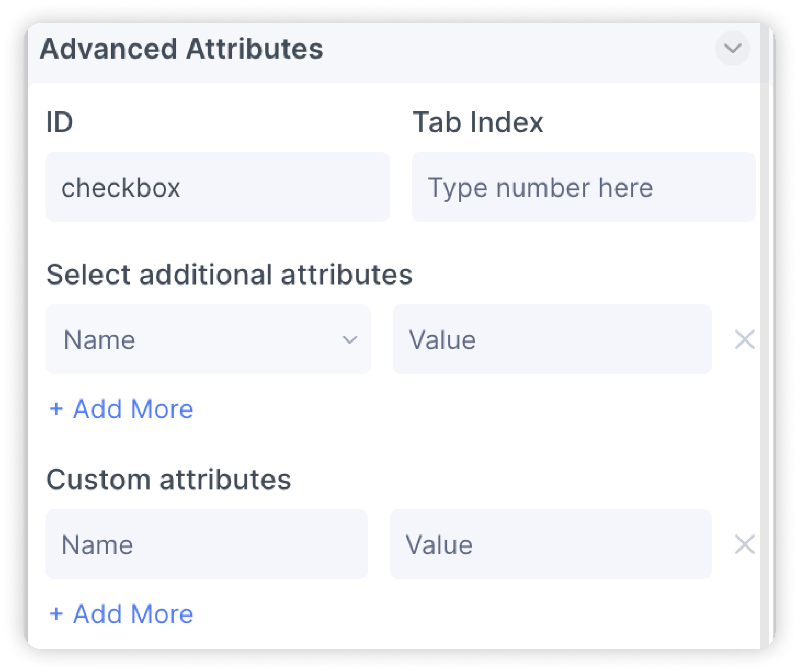Click the Custom attributes Value input

click(550, 544)
